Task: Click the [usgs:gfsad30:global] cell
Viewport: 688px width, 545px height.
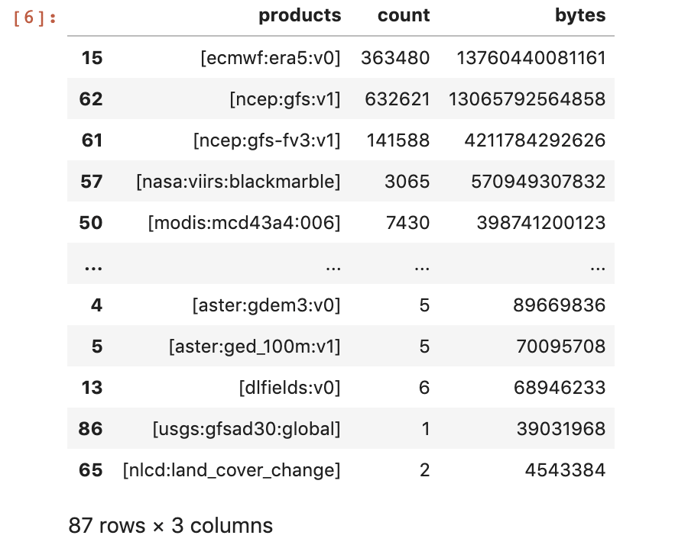Action: pyautogui.click(x=246, y=429)
